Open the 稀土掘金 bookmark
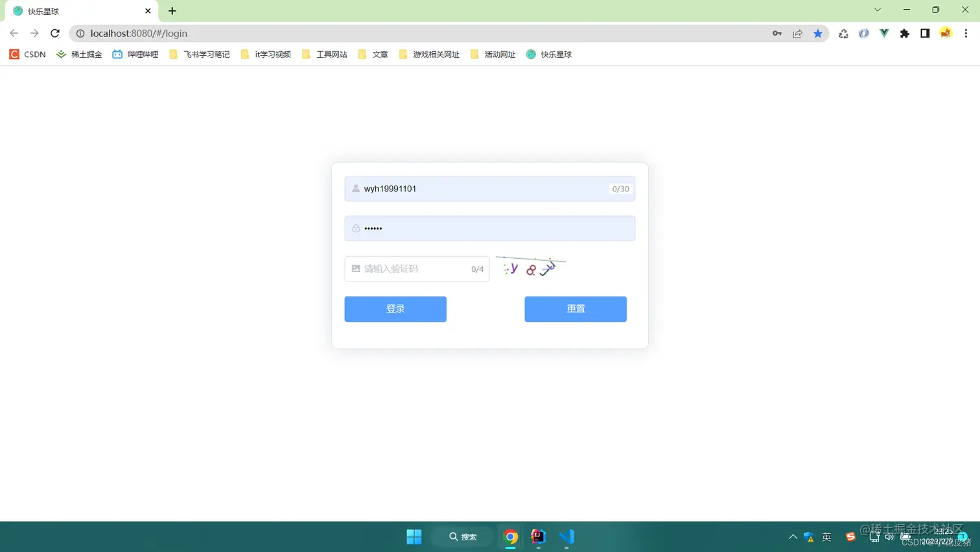 point(79,54)
